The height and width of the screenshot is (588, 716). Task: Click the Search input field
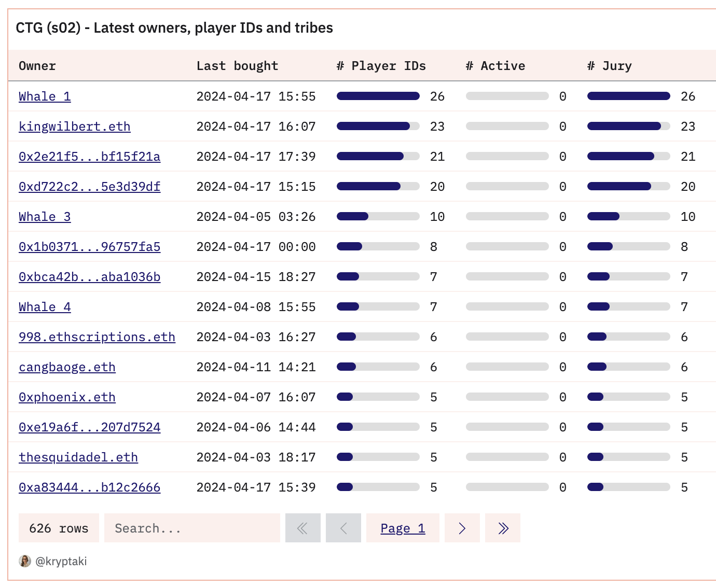(x=192, y=528)
